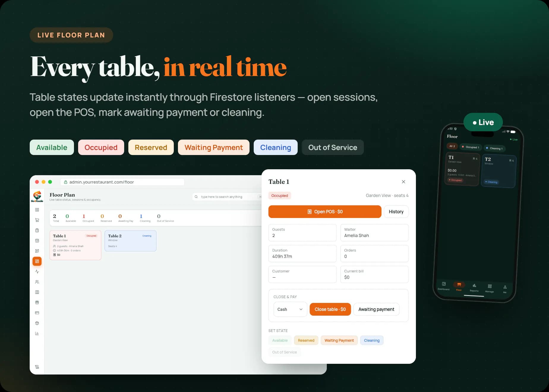Viewport: 549px width, 392px height.
Task: Close the Table 1 details panel
Action: click(x=403, y=182)
